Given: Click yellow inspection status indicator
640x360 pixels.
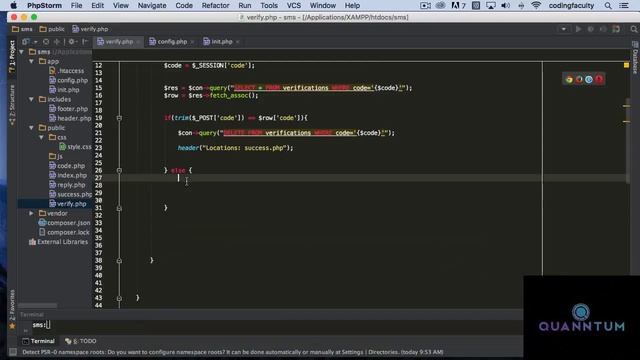Looking at the screenshot, I should [626, 65].
